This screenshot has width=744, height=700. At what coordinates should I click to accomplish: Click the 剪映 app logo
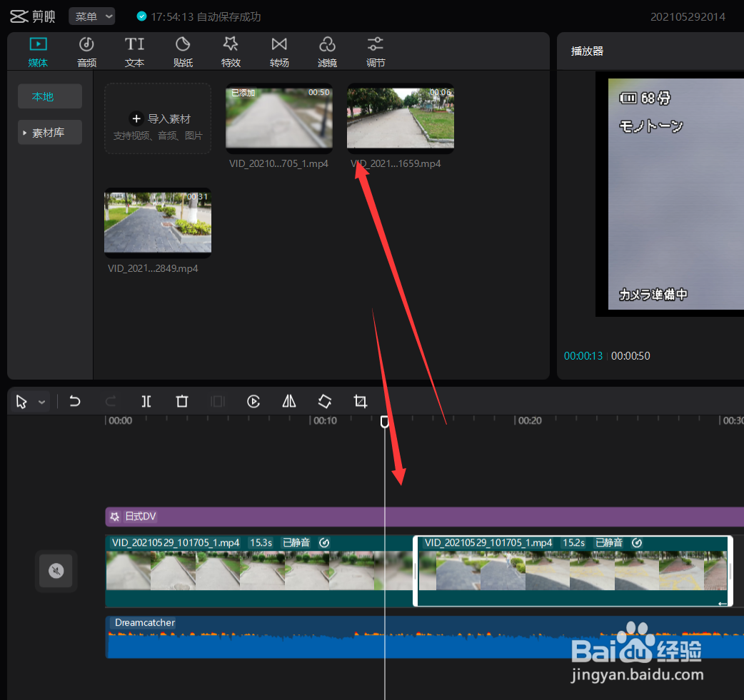(33, 16)
